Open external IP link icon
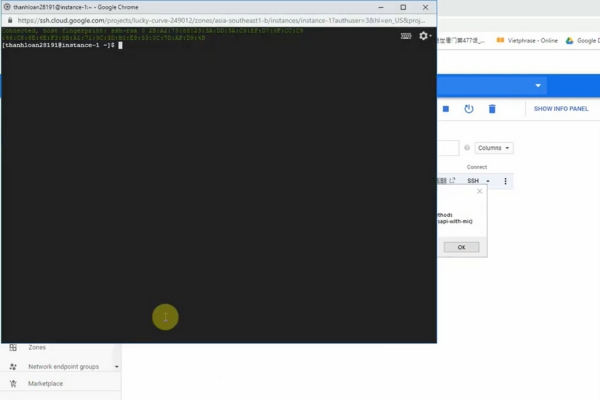Image resolution: width=600 pixels, height=400 pixels. tap(452, 180)
